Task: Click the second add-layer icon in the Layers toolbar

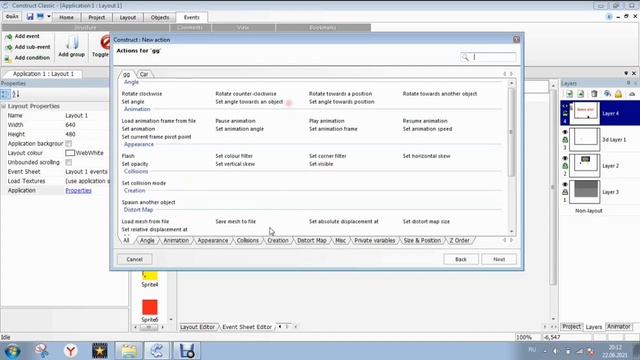Action: pyautogui.click(x=581, y=94)
